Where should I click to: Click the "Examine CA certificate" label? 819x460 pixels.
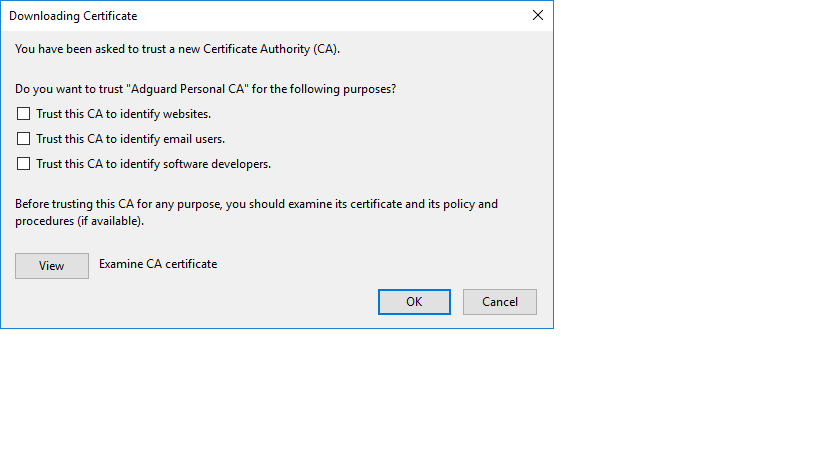(158, 264)
